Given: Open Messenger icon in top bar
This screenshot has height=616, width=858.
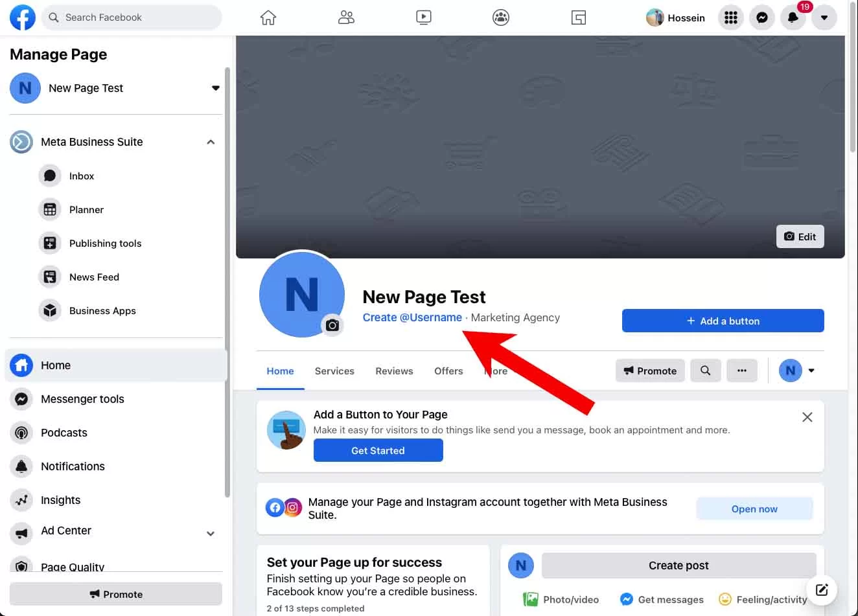Looking at the screenshot, I should coord(762,18).
